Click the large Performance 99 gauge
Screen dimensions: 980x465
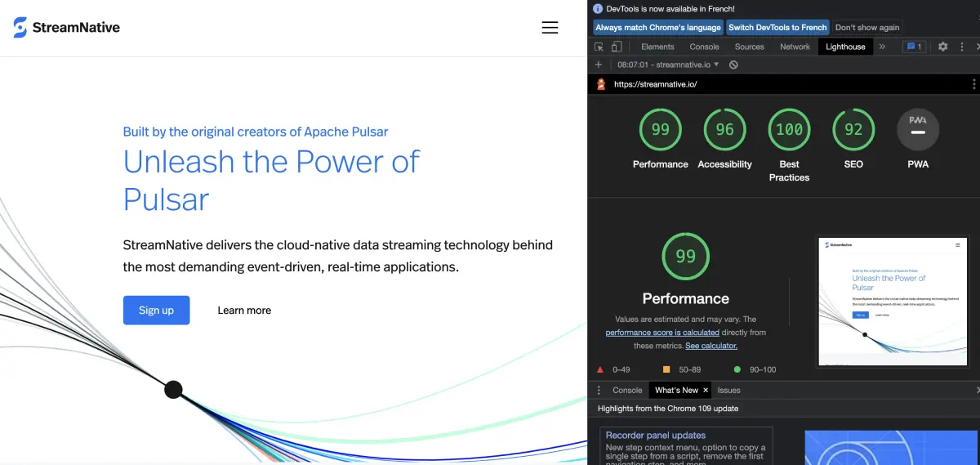tap(686, 257)
